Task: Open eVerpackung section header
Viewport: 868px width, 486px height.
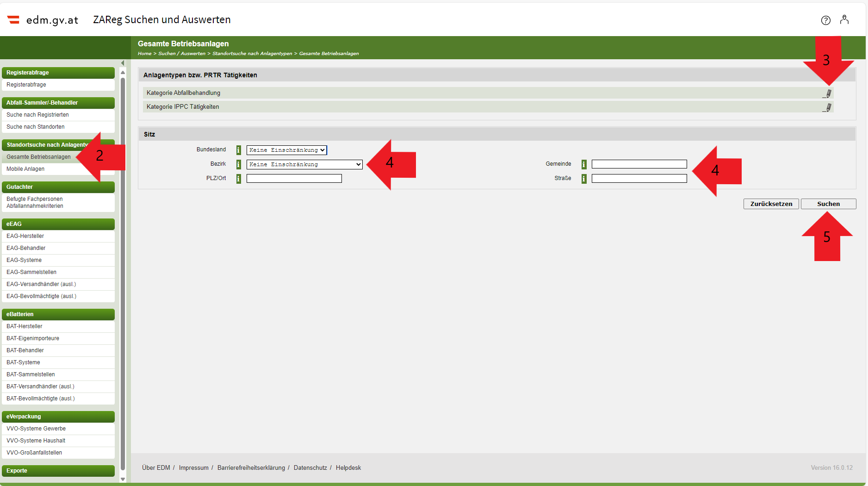Action: [x=58, y=417]
